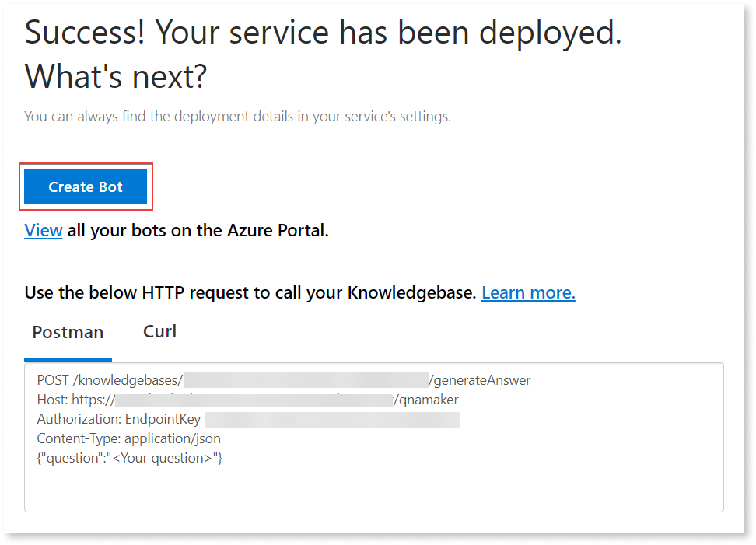Click the Create Bot button
This screenshot has height=545, width=756.
[85, 187]
